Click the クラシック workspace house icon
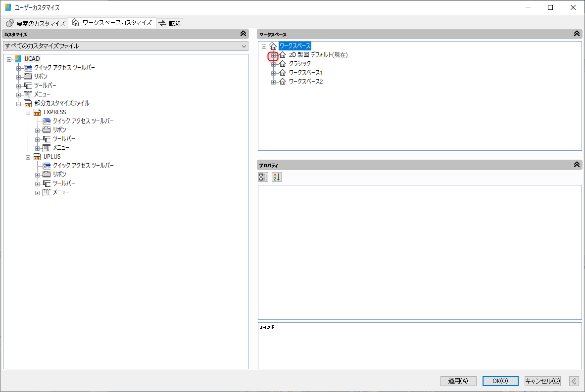Screen dimensions: 585x392 click(283, 64)
